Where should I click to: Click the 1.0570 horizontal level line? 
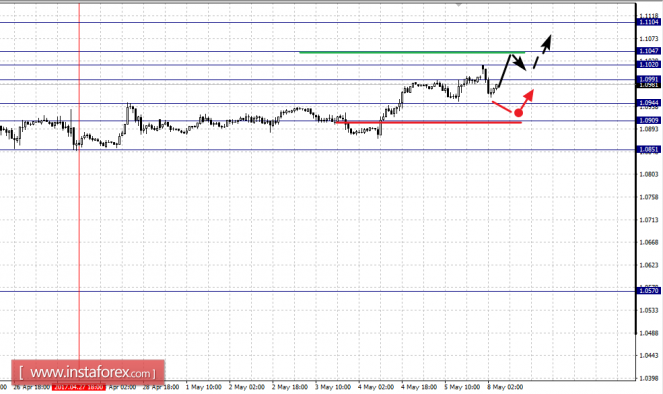pyautogui.click(x=318, y=291)
